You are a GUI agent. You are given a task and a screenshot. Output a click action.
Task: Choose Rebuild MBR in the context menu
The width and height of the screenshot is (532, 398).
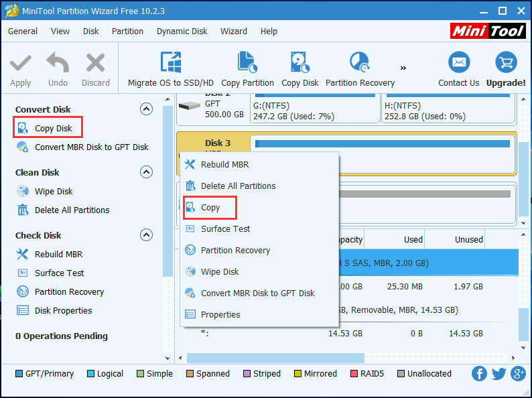coord(259,165)
